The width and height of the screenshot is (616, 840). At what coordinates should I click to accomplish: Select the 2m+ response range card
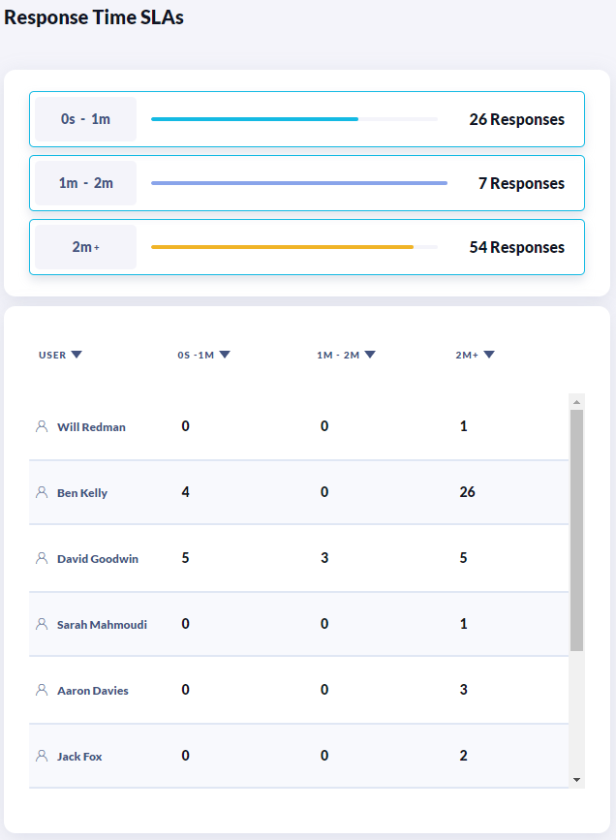tap(306, 247)
